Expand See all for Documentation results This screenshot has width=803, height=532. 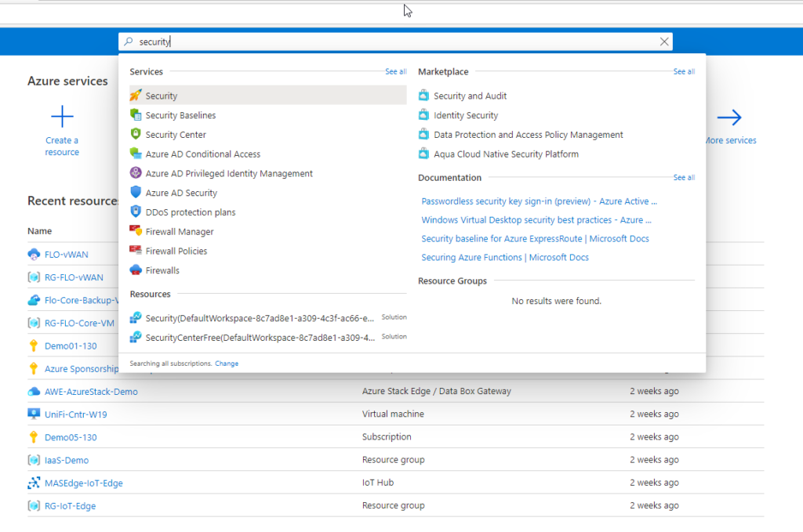(x=684, y=178)
